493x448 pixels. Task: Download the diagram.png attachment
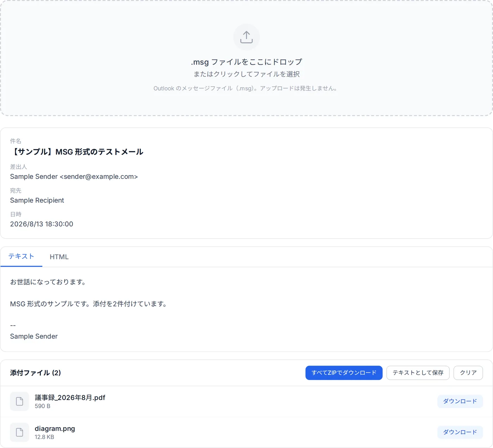460,432
